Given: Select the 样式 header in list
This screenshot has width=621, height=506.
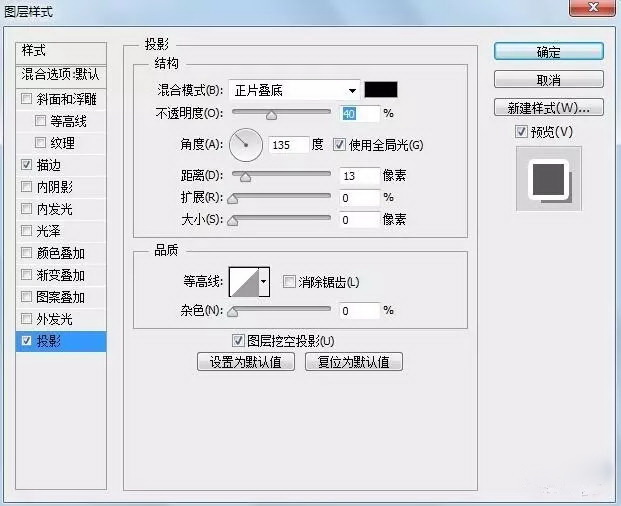Looking at the screenshot, I should pyautogui.click(x=61, y=53).
